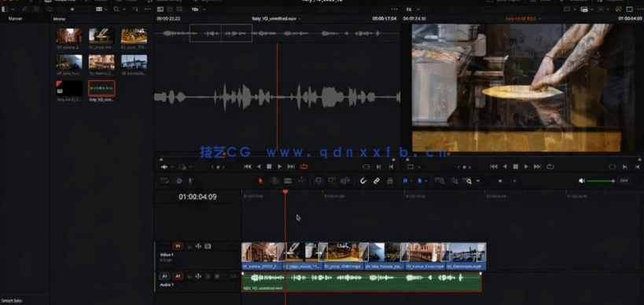Mark Out point in source viewer

click(391, 167)
